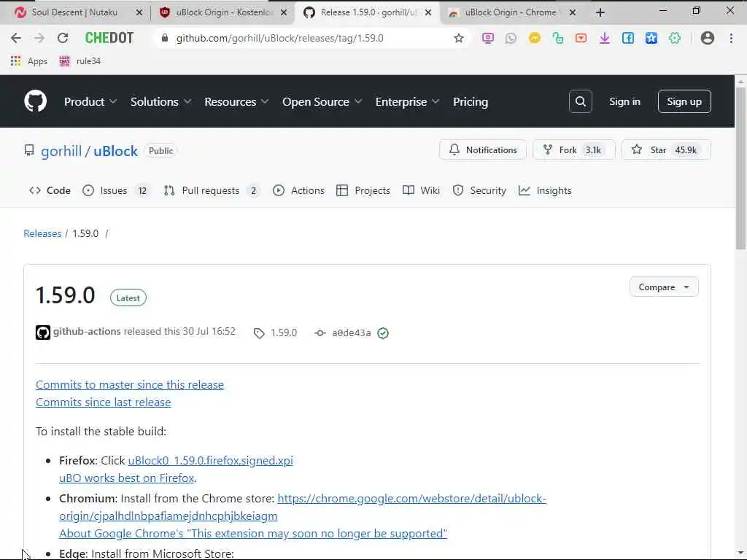Viewport: 747px width, 560px height.
Task: Switch to the Security tab
Action: pyautogui.click(x=479, y=190)
